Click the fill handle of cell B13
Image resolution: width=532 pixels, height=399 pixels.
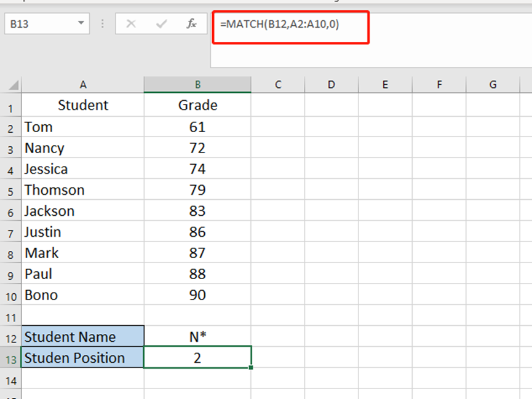pos(251,368)
